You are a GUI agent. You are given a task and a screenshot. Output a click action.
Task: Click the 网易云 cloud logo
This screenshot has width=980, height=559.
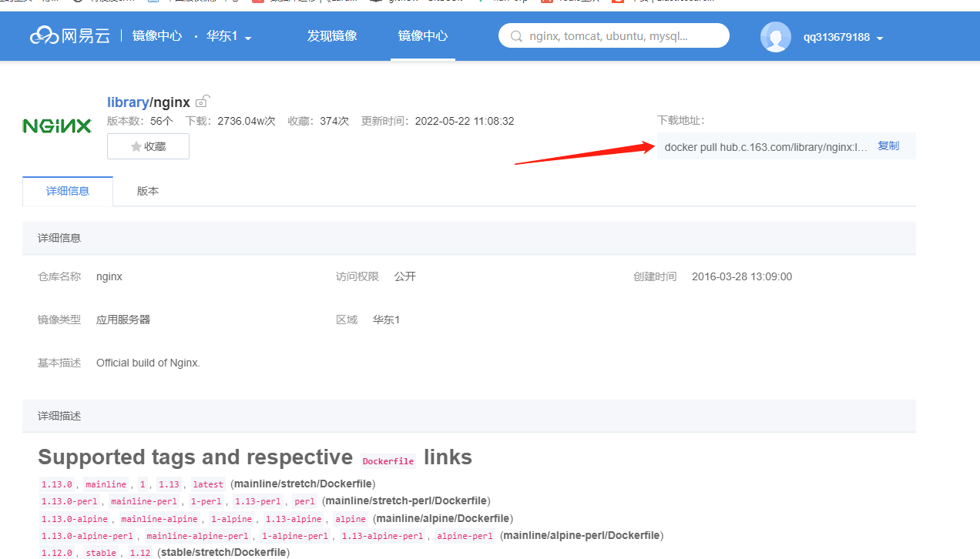click(x=70, y=36)
